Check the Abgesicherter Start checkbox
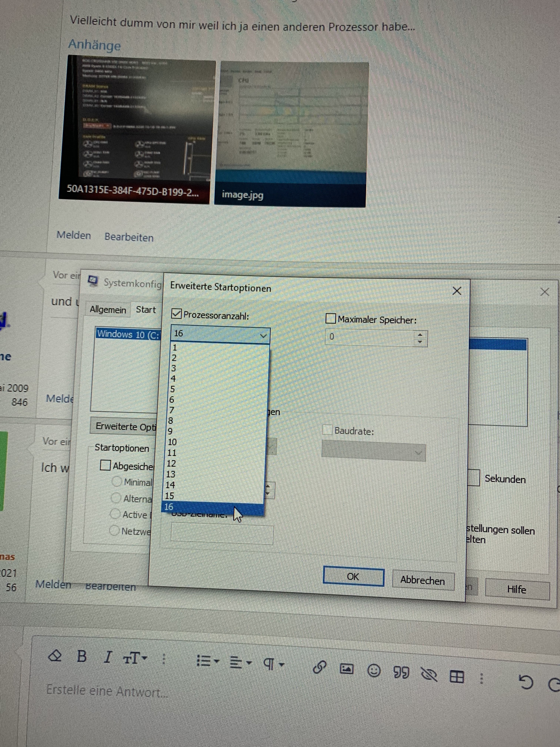The height and width of the screenshot is (747, 560). [105, 465]
